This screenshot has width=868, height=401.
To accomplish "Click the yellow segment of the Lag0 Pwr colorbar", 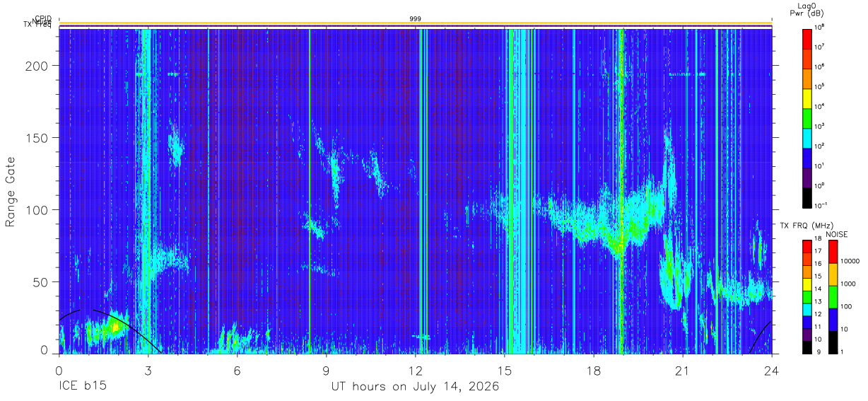I will click(807, 99).
